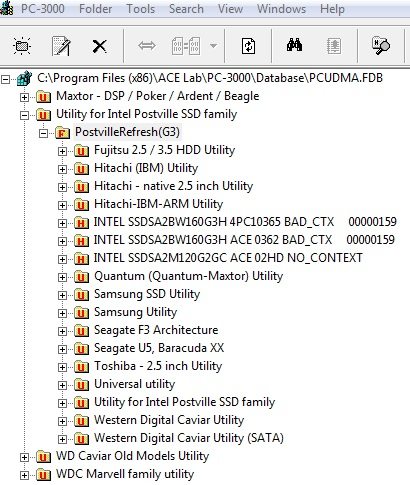The width and height of the screenshot is (410, 485).
Task: Expand the WD Caviar Old Models node
Action: pos(24,457)
